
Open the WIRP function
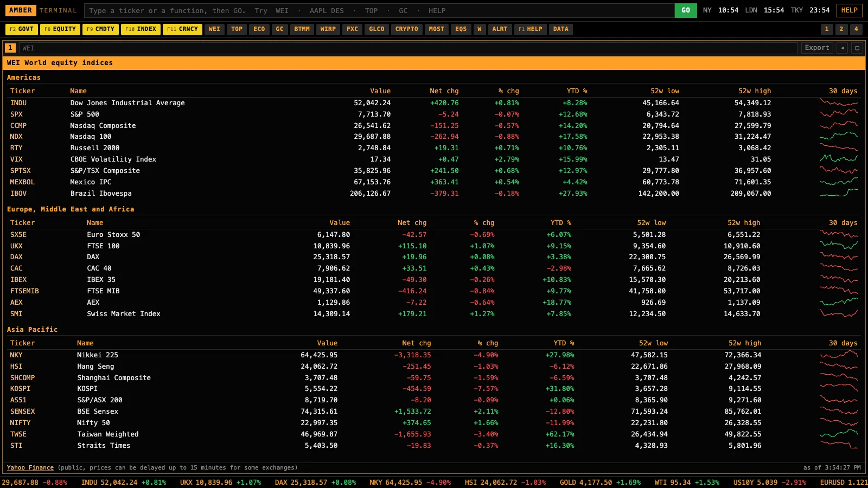pyautogui.click(x=328, y=29)
